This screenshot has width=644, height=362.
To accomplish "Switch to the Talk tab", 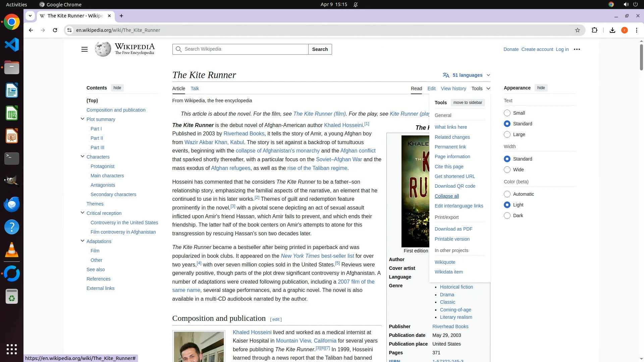I will (x=195, y=88).
